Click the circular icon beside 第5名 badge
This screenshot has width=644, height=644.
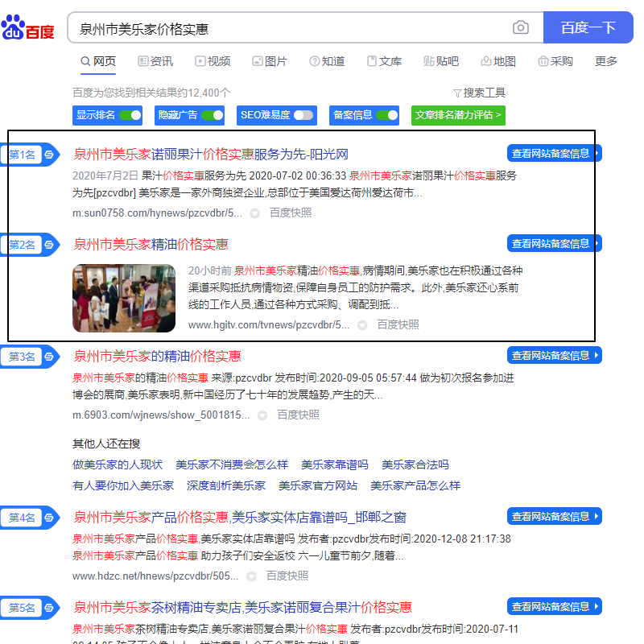coord(49,608)
